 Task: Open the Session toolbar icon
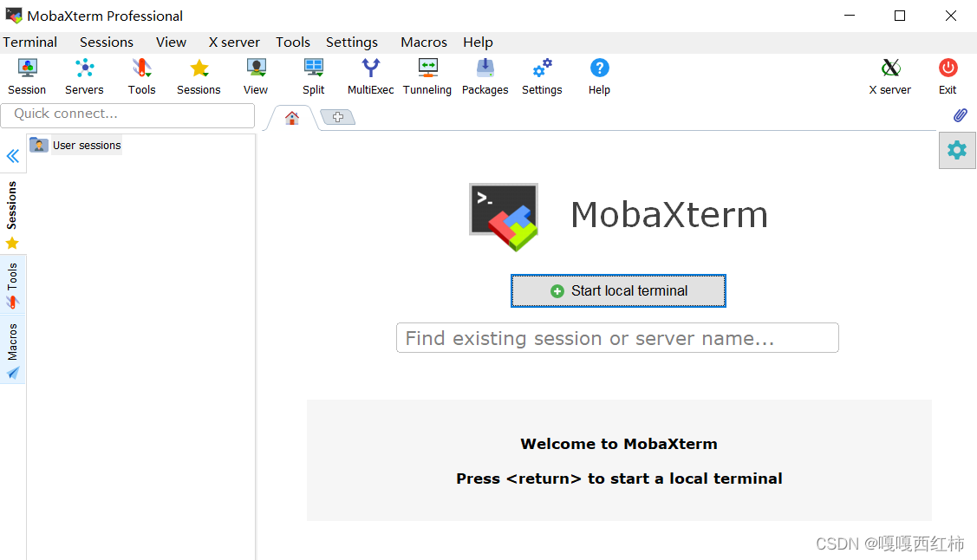(27, 76)
